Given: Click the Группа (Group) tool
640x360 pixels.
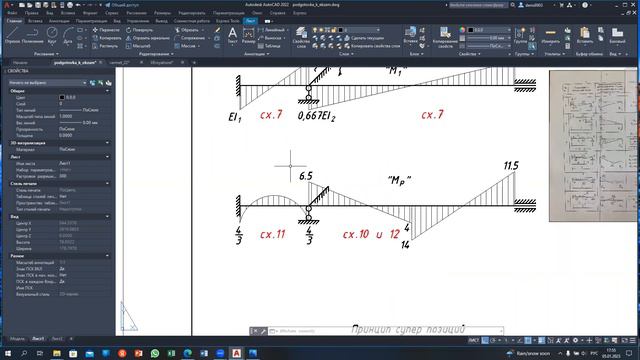Looking at the screenshot, I should [520, 36].
